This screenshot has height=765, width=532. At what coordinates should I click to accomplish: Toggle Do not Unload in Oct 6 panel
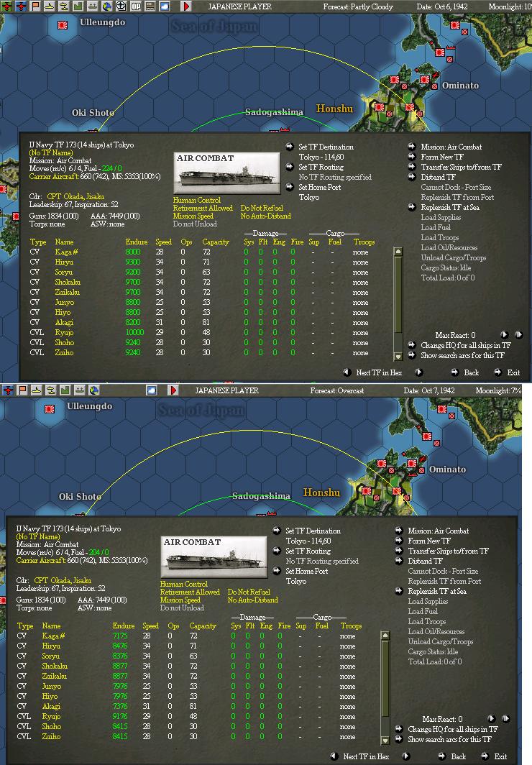[x=195, y=224]
